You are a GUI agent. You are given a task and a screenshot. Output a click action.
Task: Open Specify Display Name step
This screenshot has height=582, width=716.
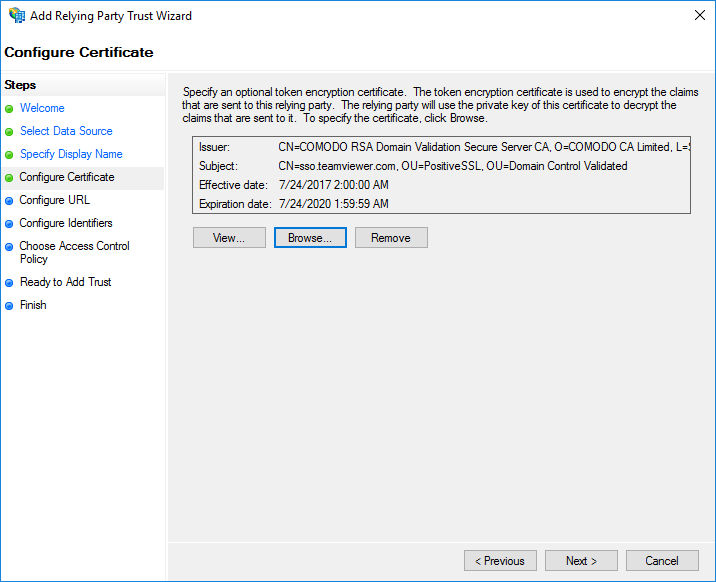[71, 154]
